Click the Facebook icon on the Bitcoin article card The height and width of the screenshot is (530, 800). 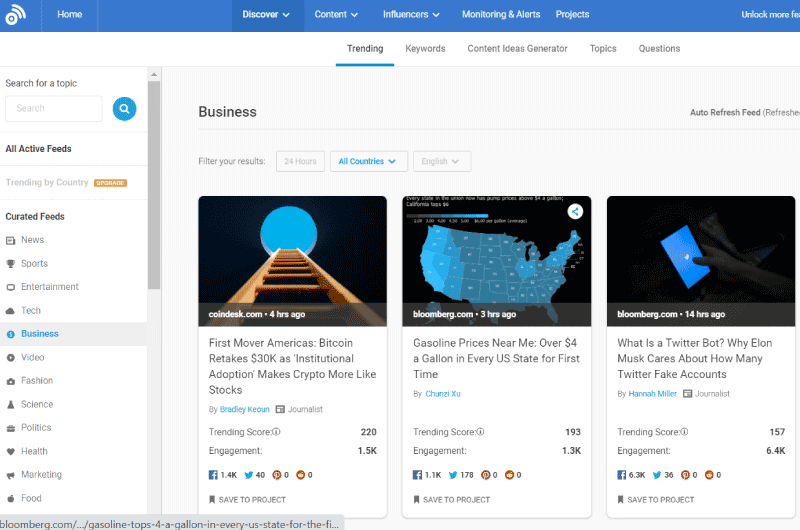(x=213, y=475)
